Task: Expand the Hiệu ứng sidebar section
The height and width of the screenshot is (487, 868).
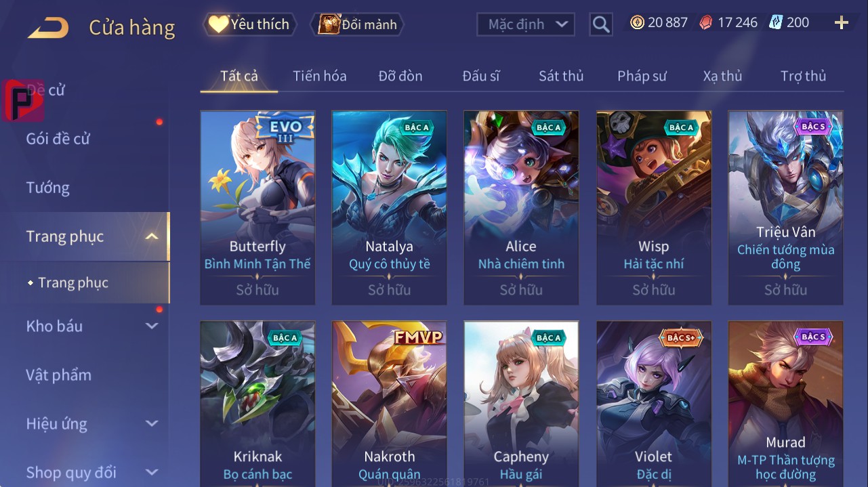Action: point(152,424)
